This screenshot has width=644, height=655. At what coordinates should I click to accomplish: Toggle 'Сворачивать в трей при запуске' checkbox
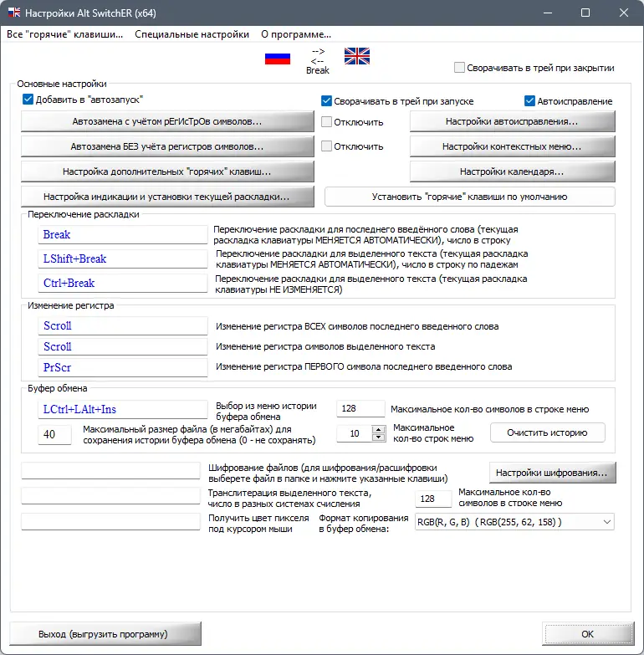pos(326,100)
